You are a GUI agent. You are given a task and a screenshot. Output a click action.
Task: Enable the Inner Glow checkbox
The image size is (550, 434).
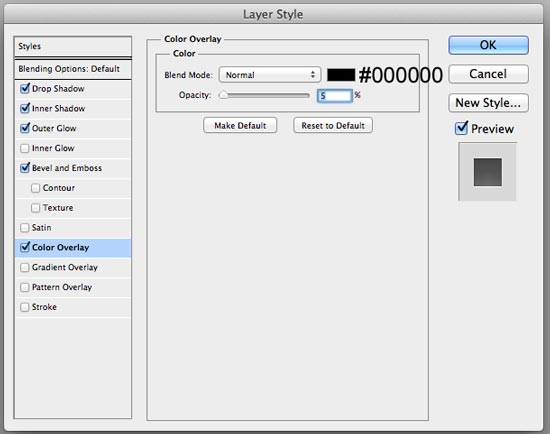coord(25,148)
